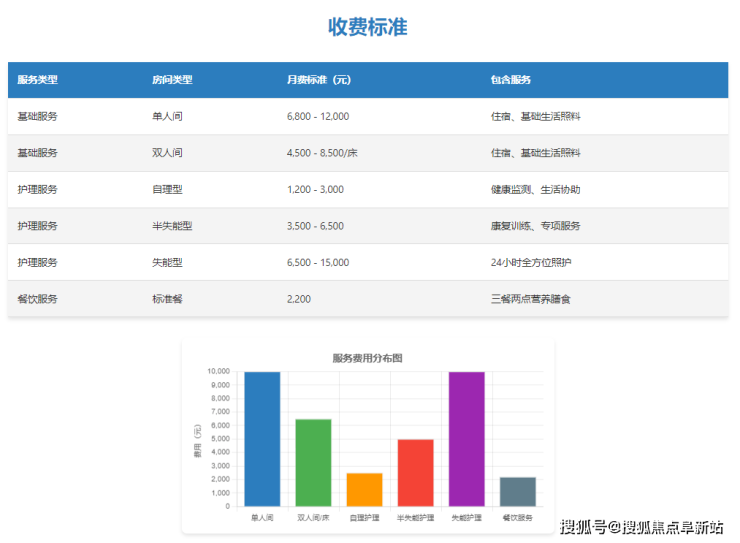Click the 双人间 table cell
Image resolution: width=740 pixels, height=543 pixels.
pos(167,153)
